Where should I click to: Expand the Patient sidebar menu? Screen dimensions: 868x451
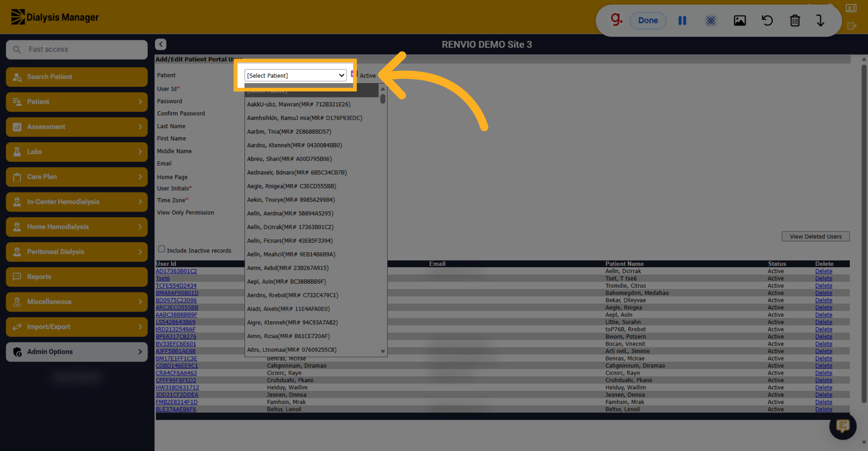tap(77, 102)
